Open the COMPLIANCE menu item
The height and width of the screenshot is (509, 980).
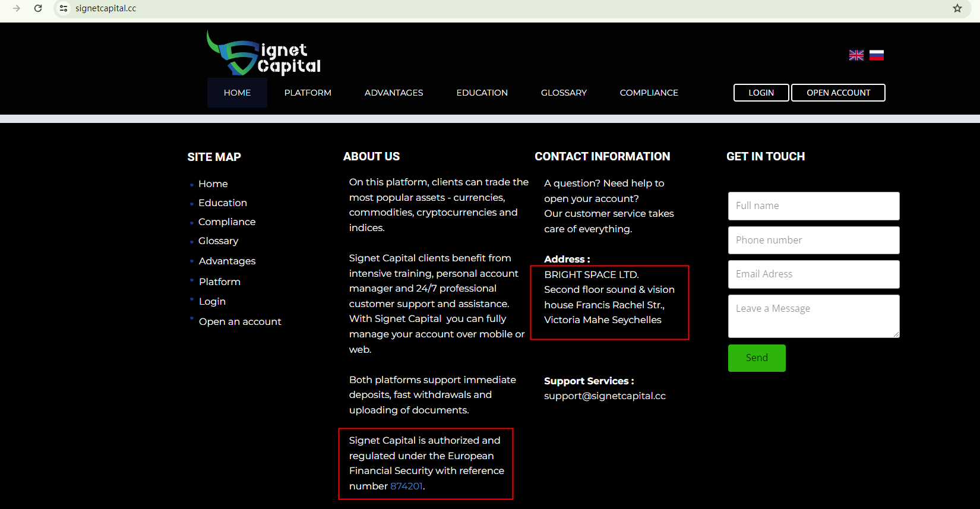point(649,93)
